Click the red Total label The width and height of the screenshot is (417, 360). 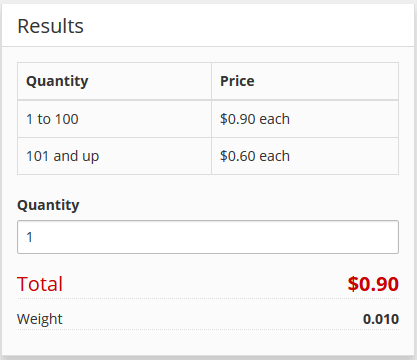(40, 284)
